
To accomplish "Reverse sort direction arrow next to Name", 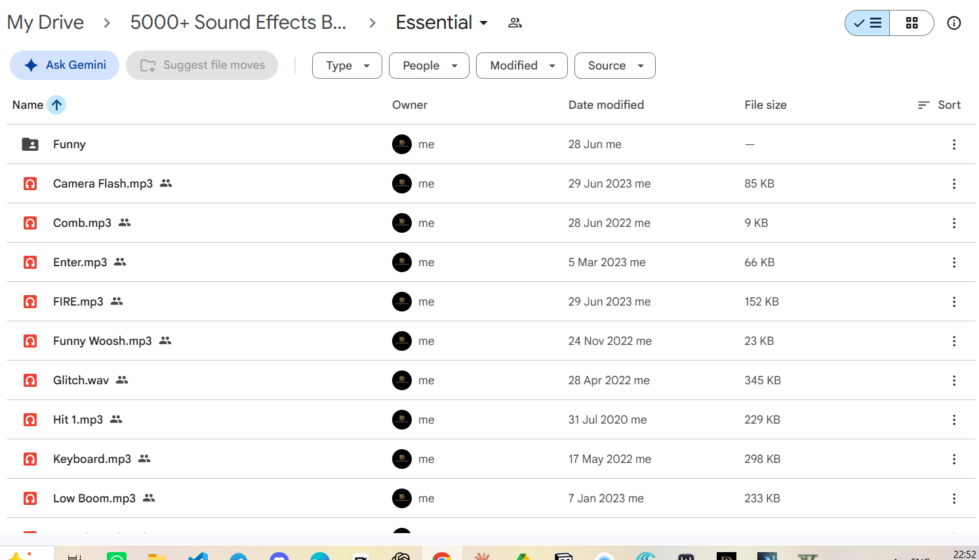I will [57, 105].
